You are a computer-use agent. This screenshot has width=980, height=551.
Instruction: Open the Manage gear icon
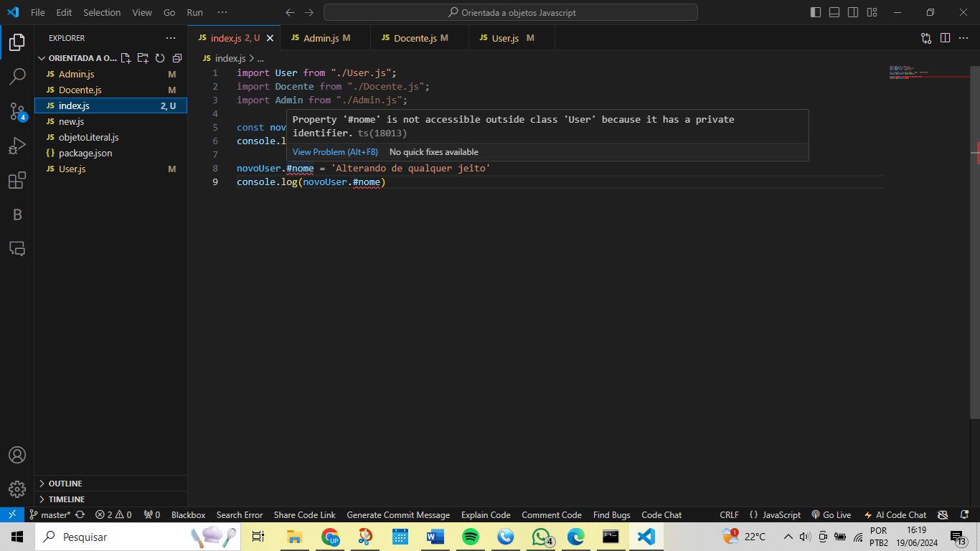(x=17, y=489)
